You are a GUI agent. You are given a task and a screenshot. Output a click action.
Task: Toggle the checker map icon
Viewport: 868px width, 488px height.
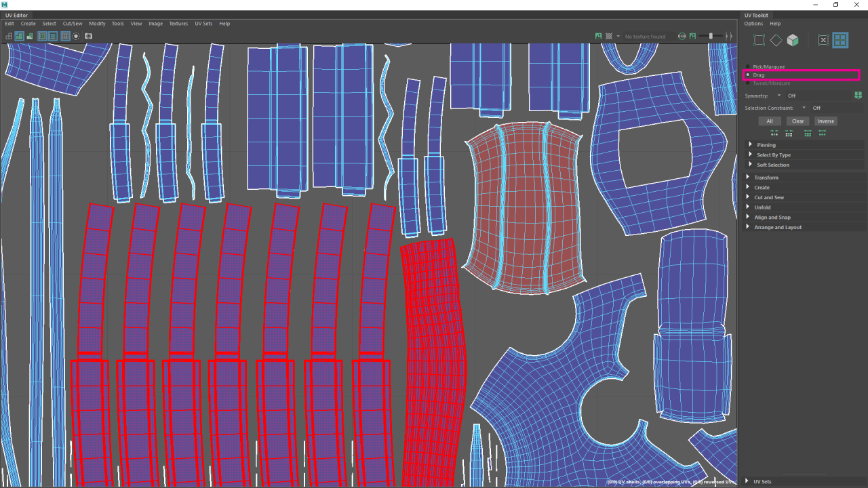(x=609, y=36)
